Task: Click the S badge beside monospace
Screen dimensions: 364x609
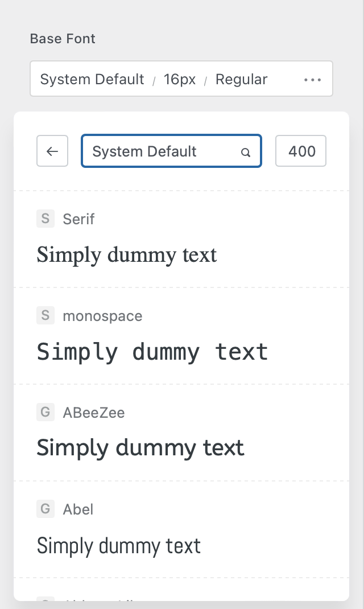Action: click(x=45, y=315)
